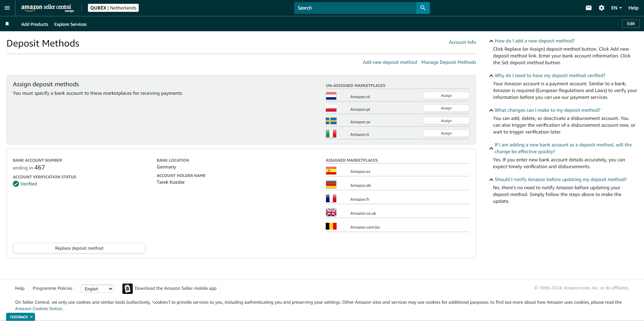Open the Manage Deposit Methods link
Screen dimensions: 644x321
click(x=449, y=62)
